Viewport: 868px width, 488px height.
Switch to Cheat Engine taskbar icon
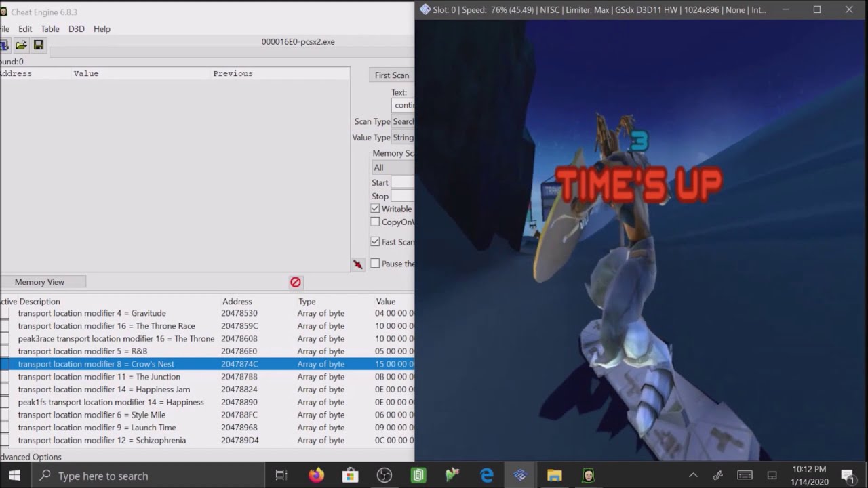(x=588, y=476)
